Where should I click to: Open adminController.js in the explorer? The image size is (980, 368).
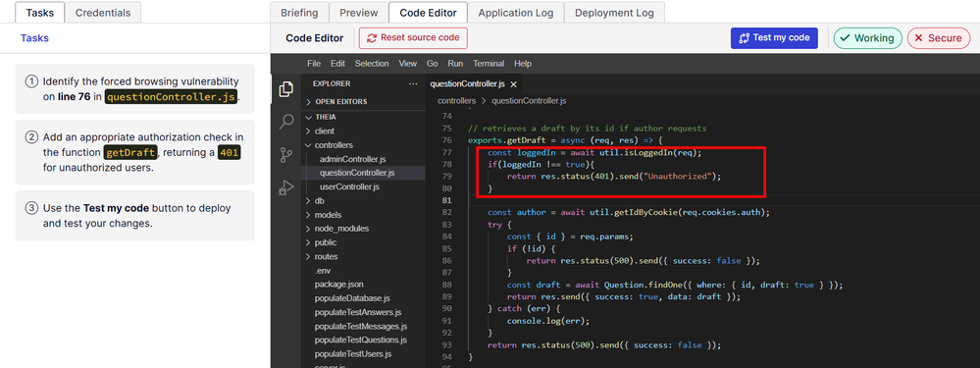352,159
